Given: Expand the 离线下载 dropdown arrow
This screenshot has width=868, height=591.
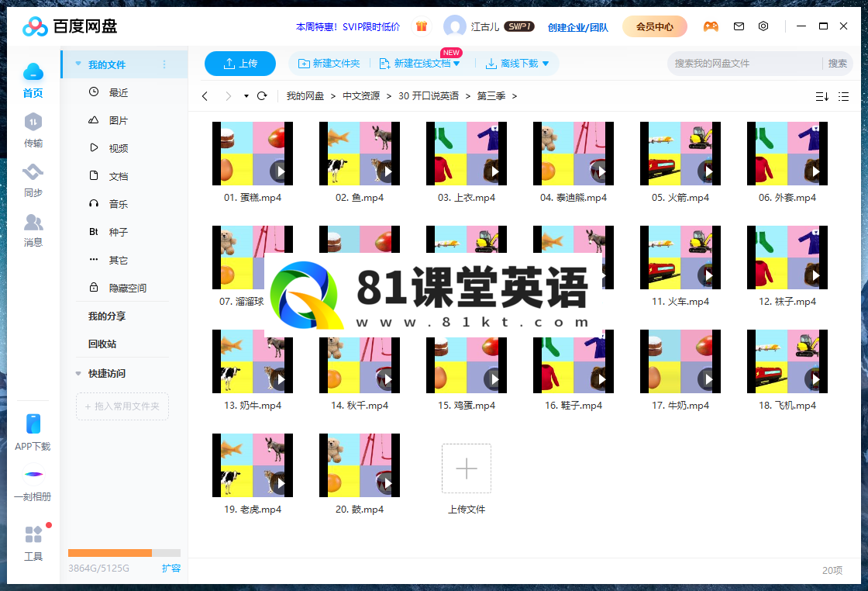Looking at the screenshot, I should point(546,64).
